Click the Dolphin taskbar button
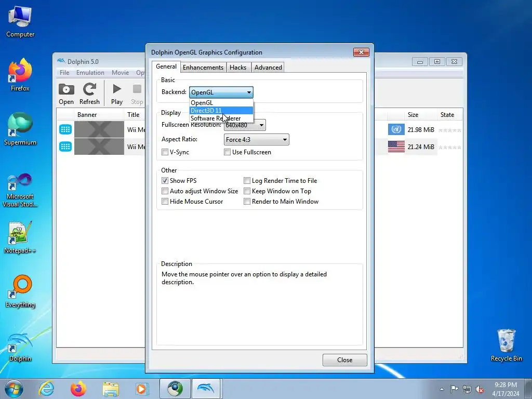The width and height of the screenshot is (532, 399). pos(207,389)
